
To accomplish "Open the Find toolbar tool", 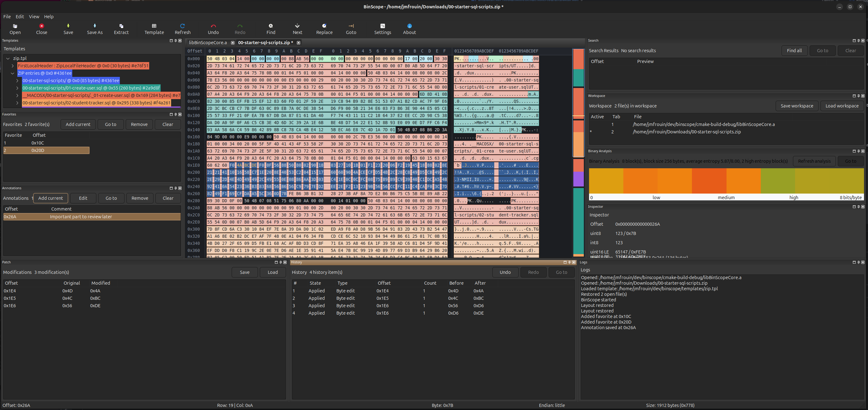I will pos(271,29).
